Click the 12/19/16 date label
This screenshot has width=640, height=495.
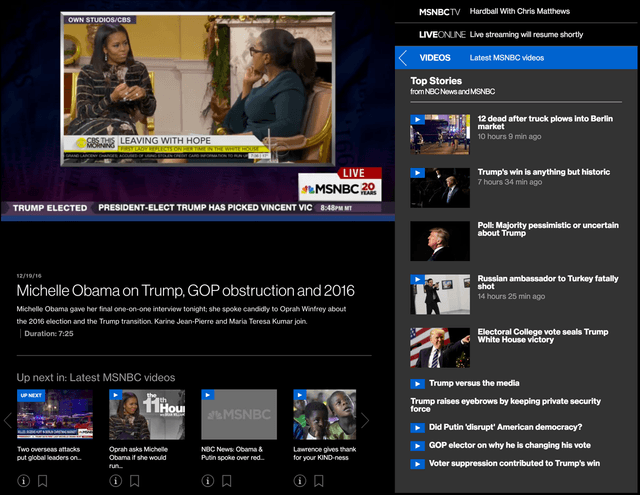tap(29, 276)
